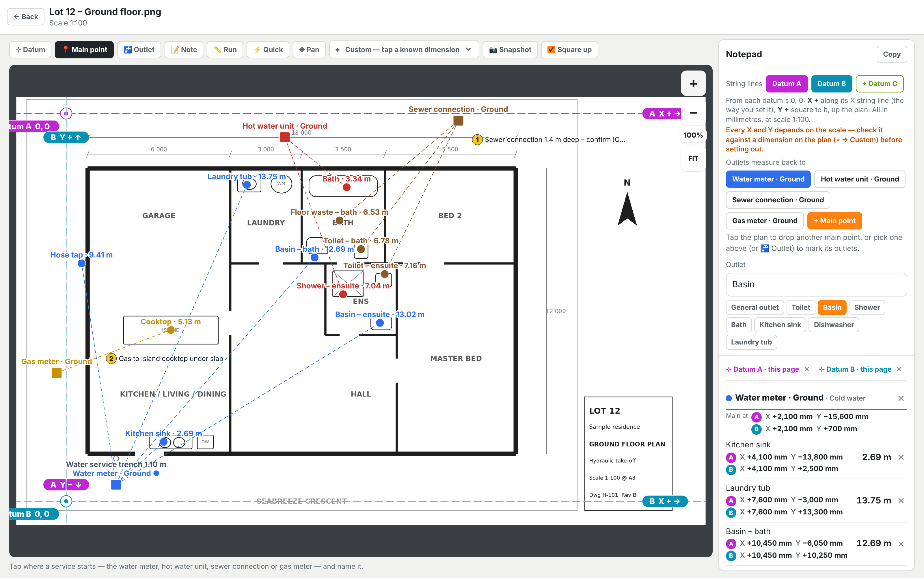Select Datum A string line
Screen dimensions: 924x578
pos(787,84)
